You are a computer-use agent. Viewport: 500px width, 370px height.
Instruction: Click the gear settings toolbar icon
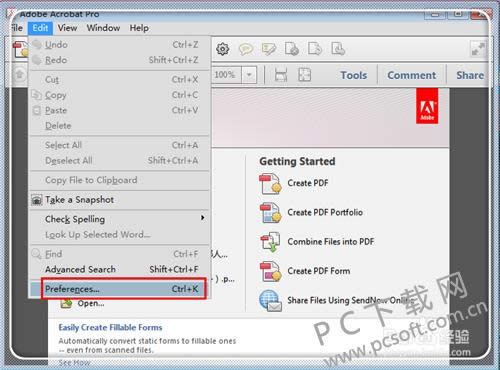coord(223,49)
